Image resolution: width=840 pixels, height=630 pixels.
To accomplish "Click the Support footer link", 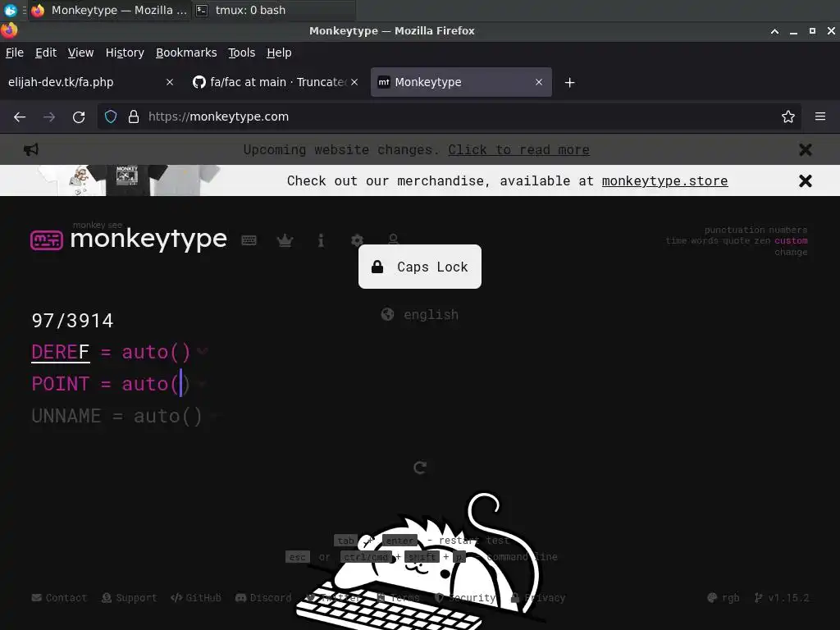I will (129, 598).
